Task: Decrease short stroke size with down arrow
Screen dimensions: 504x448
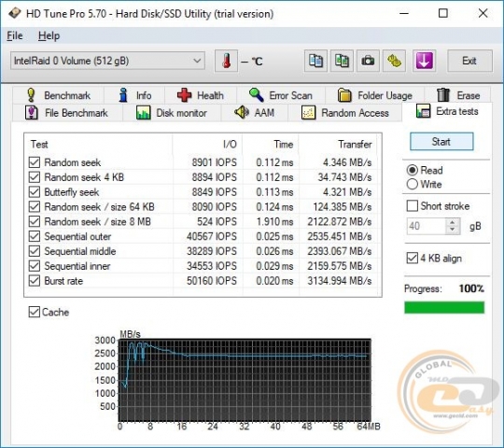Action: pos(453,230)
